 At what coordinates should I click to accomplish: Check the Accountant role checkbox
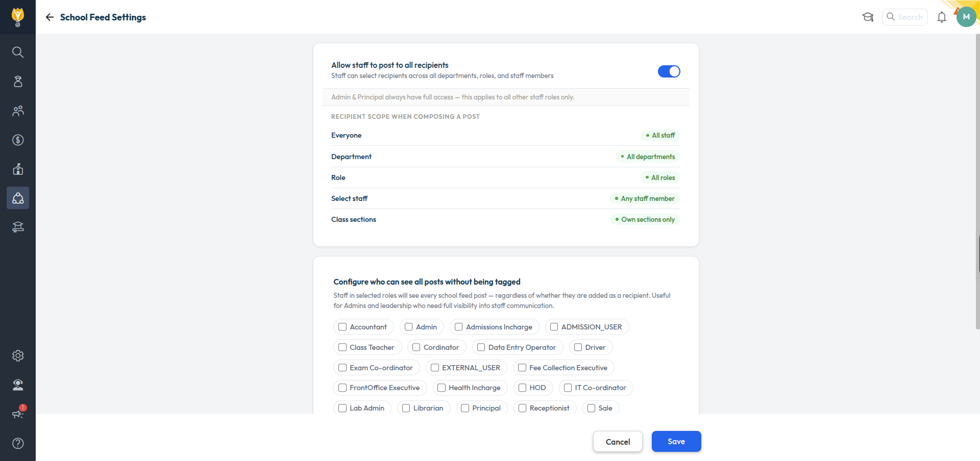342,327
